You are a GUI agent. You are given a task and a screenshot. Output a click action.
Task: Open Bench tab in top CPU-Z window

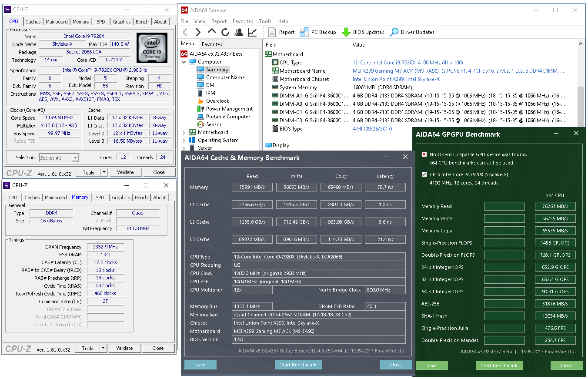(142, 22)
